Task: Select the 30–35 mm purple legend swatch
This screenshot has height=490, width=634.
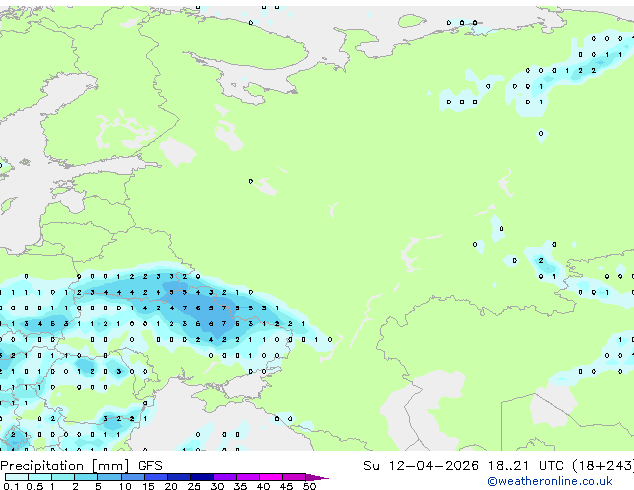Action: (x=225, y=477)
